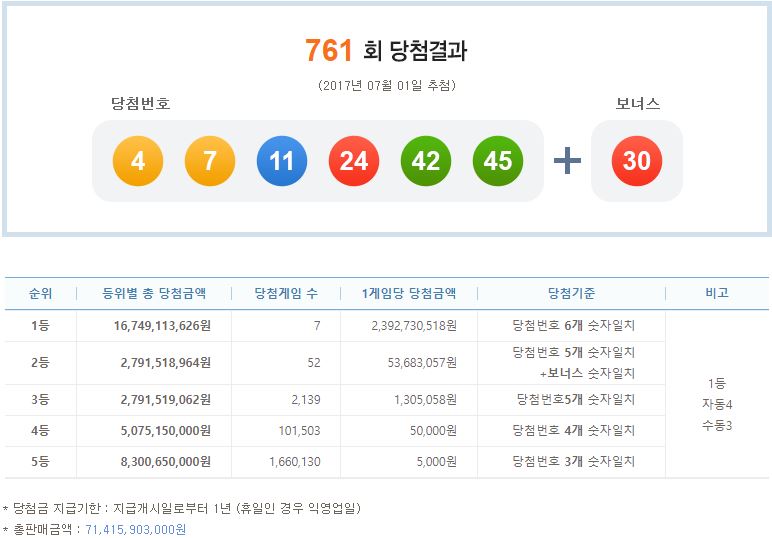Click the 자동4 note in the 비고 column
Viewport: 772px width, 538px height.
[x=717, y=405]
